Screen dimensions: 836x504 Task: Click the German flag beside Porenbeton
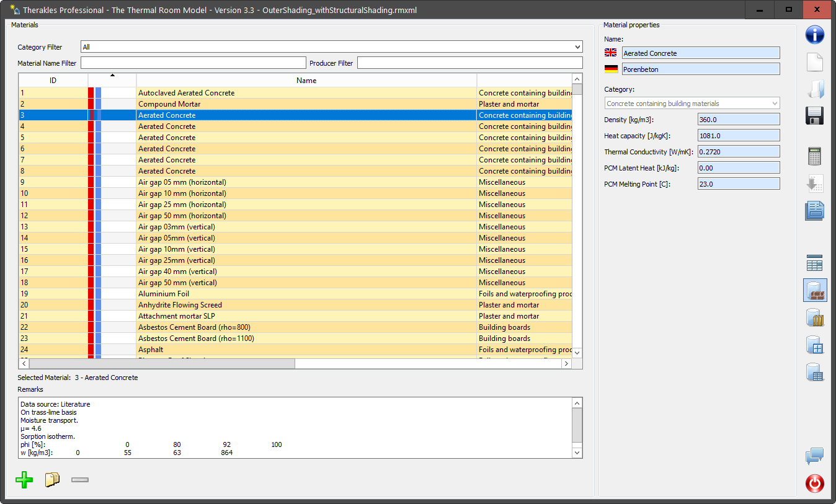[611, 69]
